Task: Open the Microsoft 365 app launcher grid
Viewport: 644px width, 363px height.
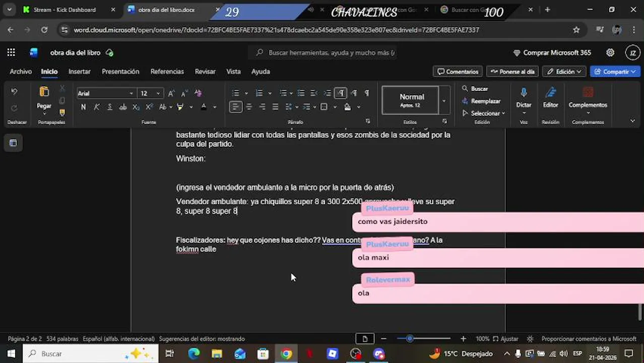Action: point(11,52)
